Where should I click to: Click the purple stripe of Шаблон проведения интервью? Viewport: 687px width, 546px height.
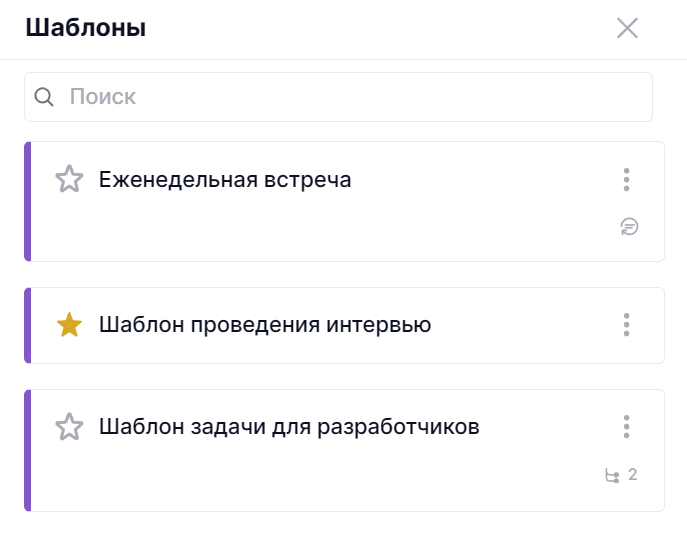click(28, 326)
